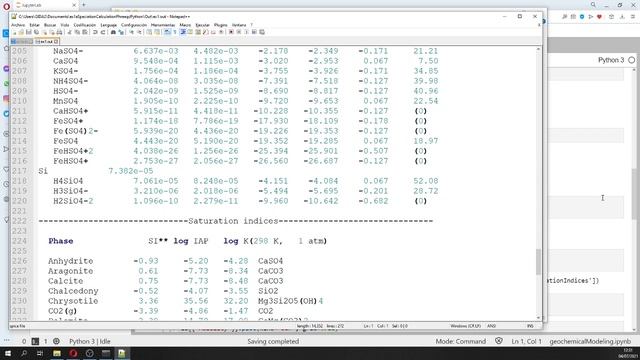This screenshot has width=640, height=360.
Task: Click the heart bookmark icon in Opera
Action: [x=599, y=17]
